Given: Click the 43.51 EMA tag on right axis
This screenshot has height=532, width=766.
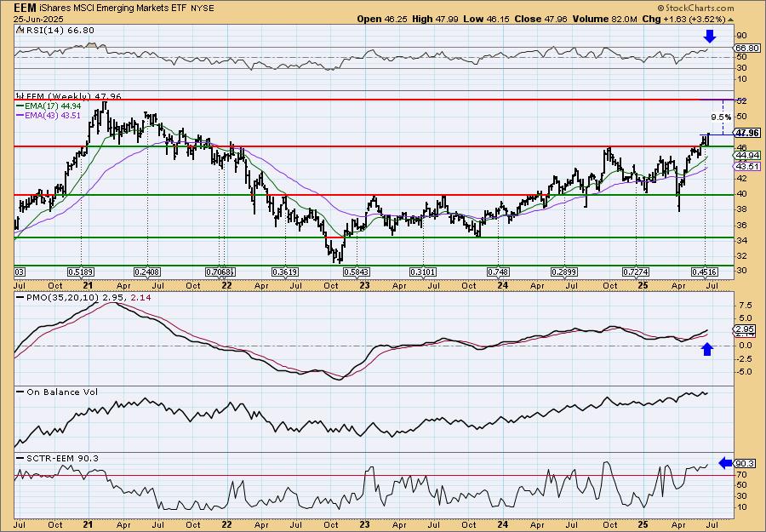Looking at the screenshot, I should pyautogui.click(x=747, y=167).
